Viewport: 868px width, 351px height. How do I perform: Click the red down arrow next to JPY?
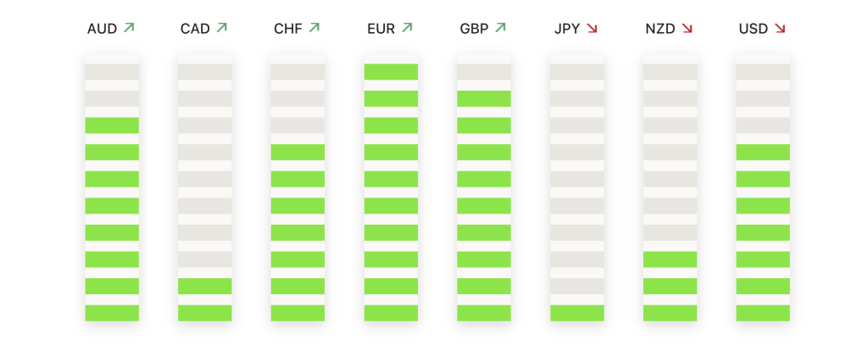point(593,28)
